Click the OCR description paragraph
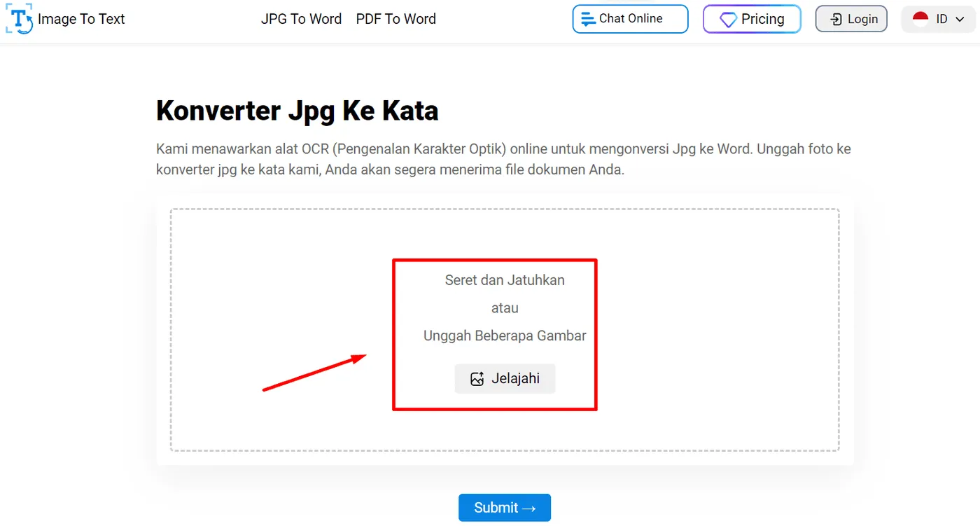Screen dimensions: 980x526 pos(503,159)
